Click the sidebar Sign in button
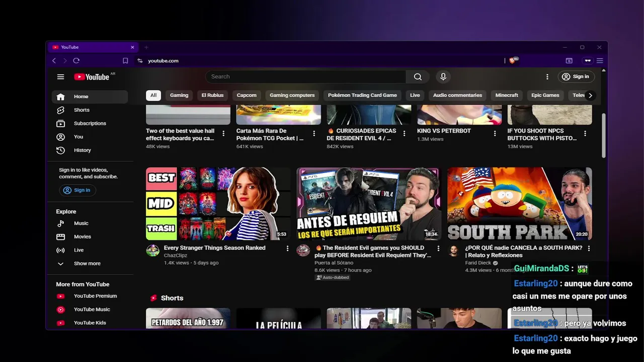Viewport: 644px width, 362px height. (77, 190)
